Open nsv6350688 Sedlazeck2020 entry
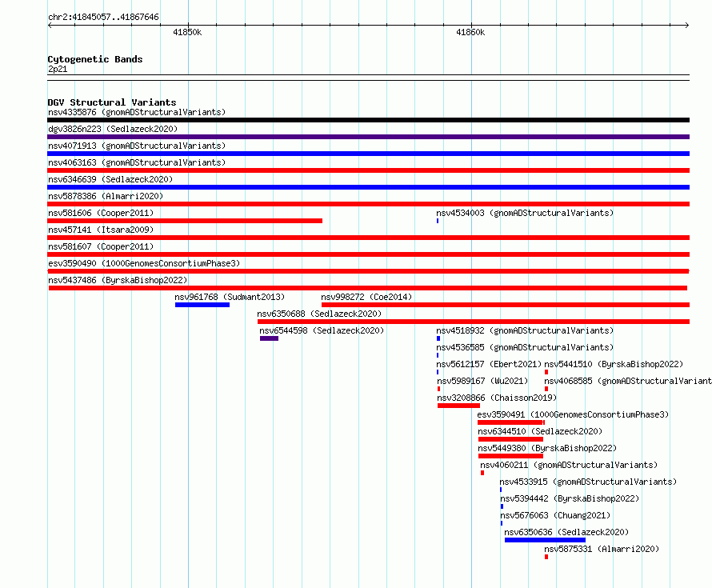Viewport: 712px width, 588px height. (319, 314)
